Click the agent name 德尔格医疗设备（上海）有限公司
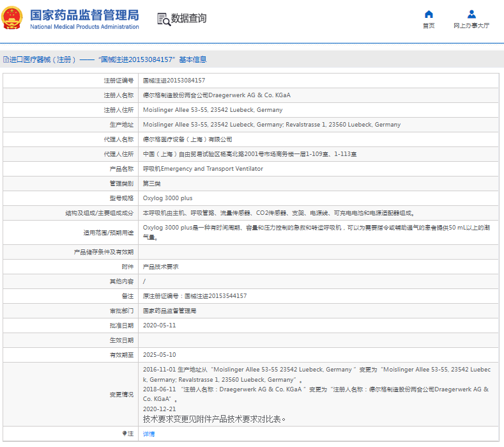Screen dimensions: 504x447 (x=187, y=139)
